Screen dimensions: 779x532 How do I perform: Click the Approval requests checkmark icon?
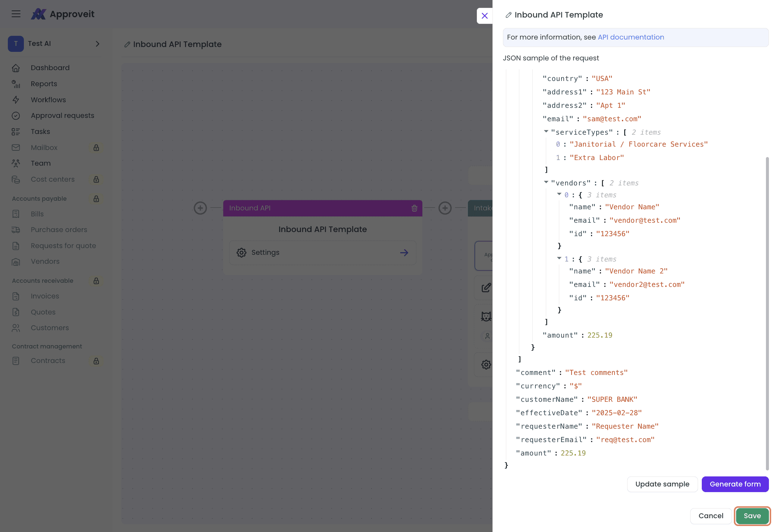click(x=16, y=116)
